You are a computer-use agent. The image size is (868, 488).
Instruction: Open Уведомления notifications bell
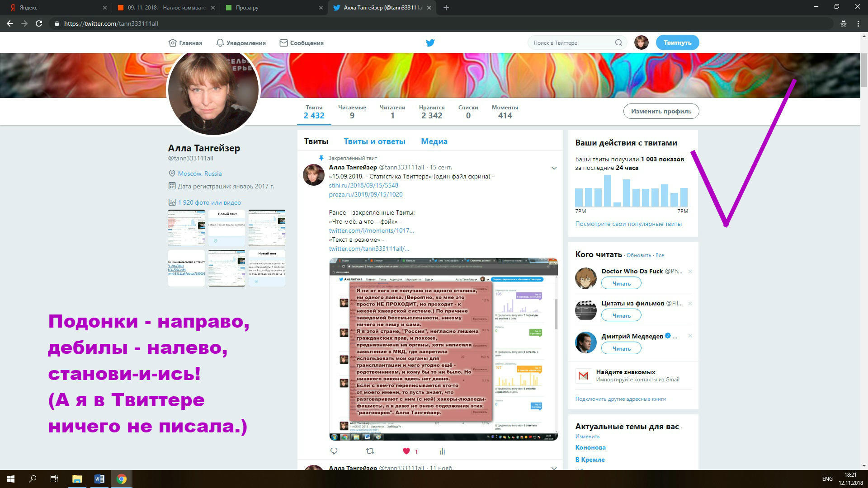241,43
